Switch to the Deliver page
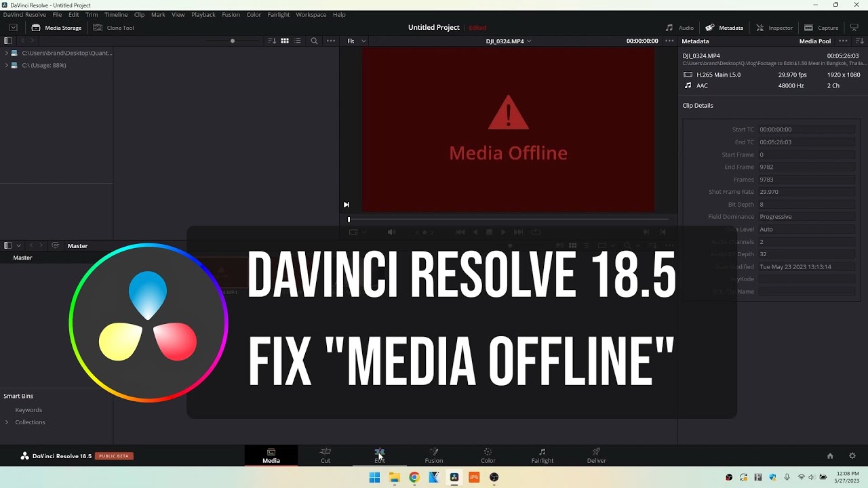 597,456
